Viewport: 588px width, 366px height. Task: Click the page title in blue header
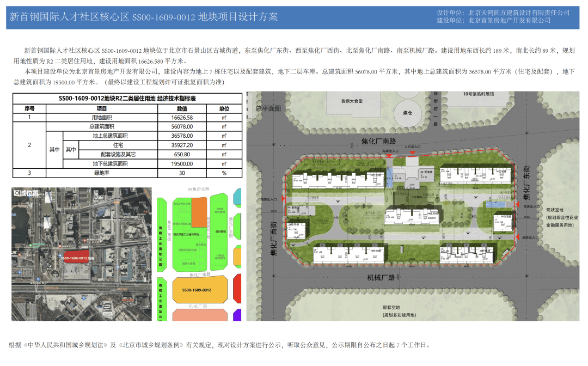click(144, 17)
